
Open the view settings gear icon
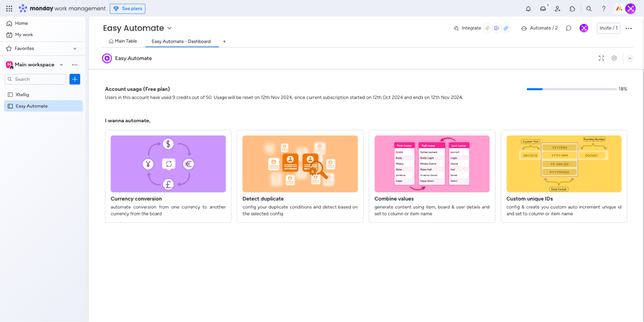point(614,58)
